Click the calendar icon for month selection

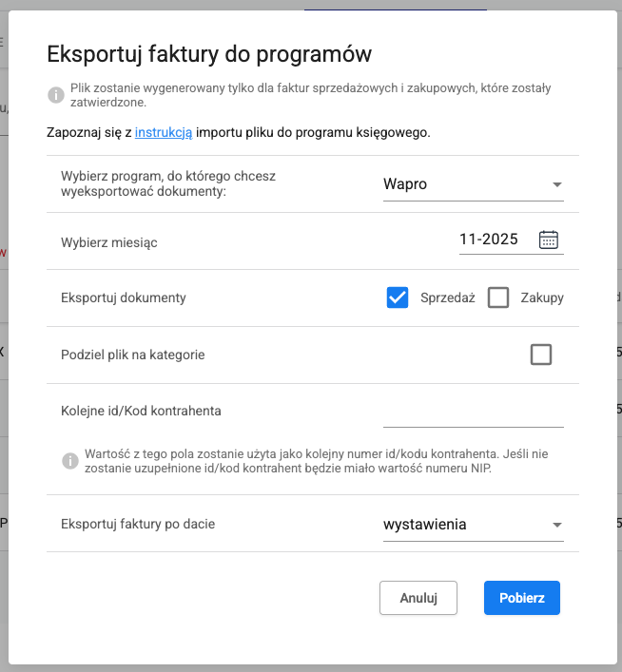tap(549, 240)
